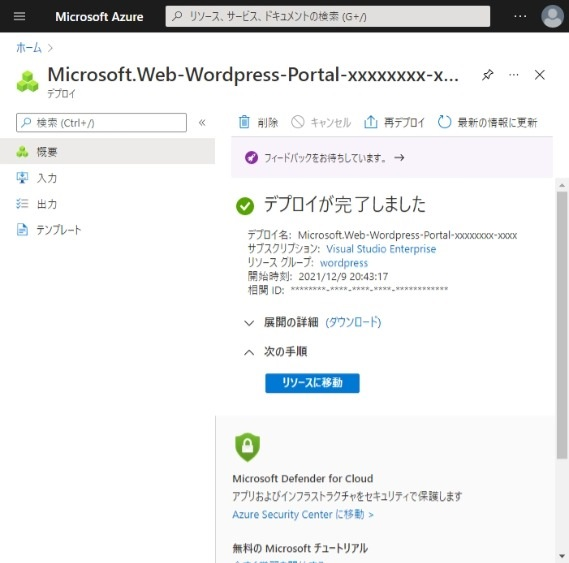The height and width of the screenshot is (563, 569).
Task: Click 再デプロイ toolbar button
Action: [x=394, y=122]
